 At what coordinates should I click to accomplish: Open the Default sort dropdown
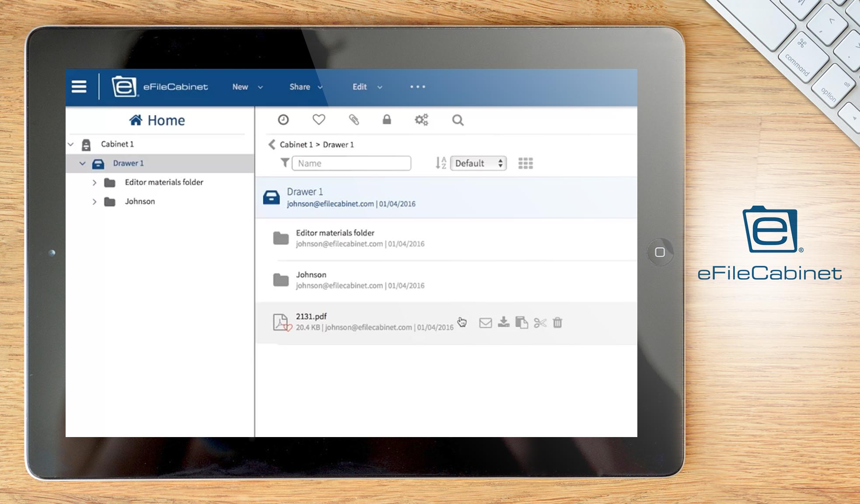click(x=478, y=163)
